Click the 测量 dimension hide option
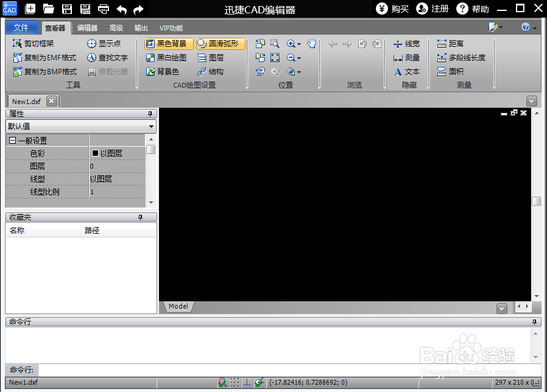The width and height of the screenshot is (547, 392). tap(406, 58)
